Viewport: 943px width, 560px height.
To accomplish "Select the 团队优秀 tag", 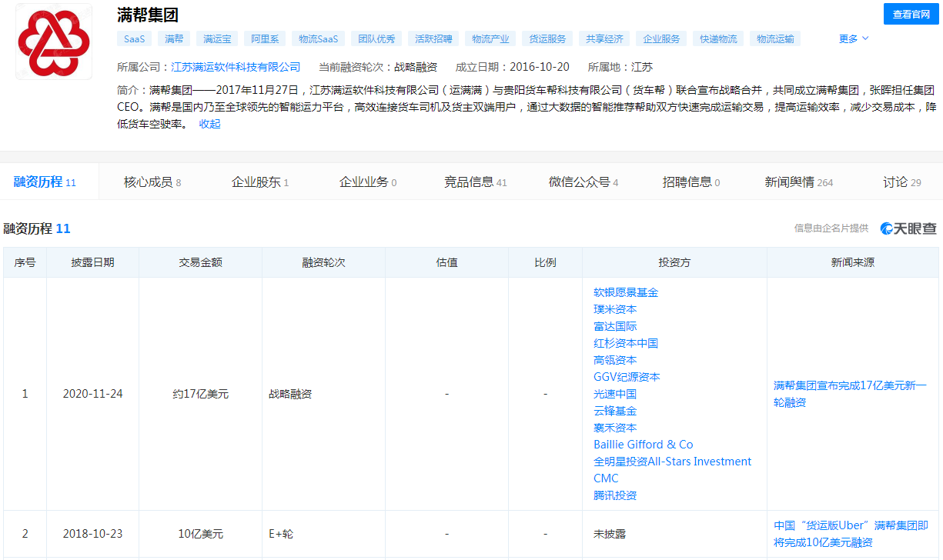I will 376,38.
